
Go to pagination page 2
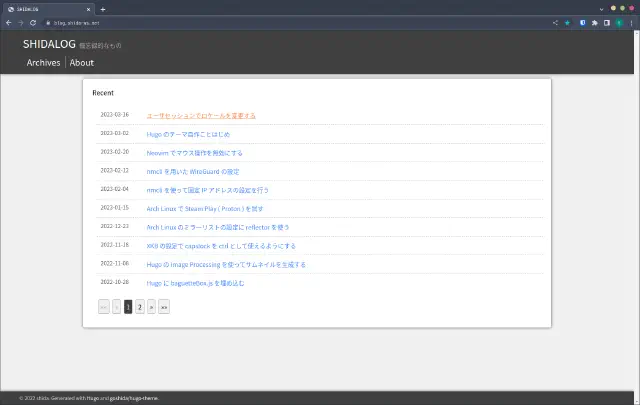(139, 307)
